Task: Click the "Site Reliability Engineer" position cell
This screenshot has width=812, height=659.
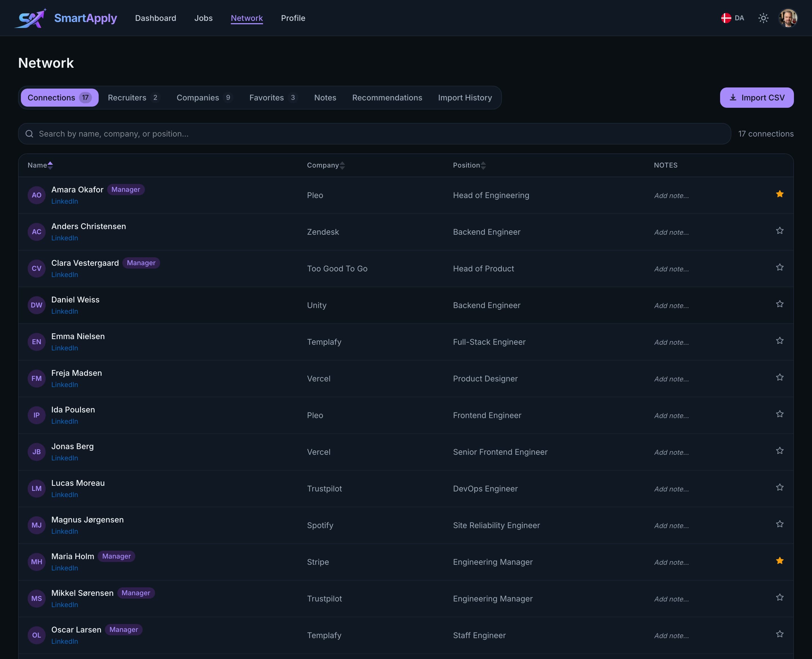Action: coord(496,525)
